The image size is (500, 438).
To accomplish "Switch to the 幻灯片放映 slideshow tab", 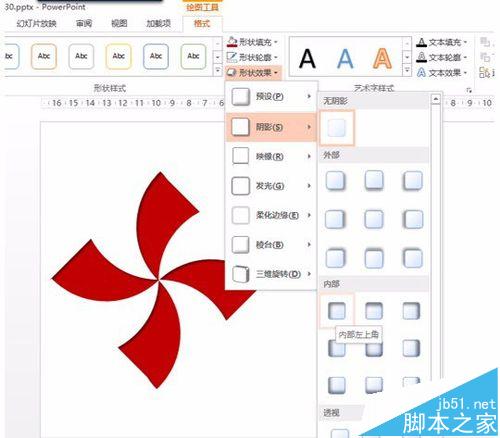I will 36,23.
